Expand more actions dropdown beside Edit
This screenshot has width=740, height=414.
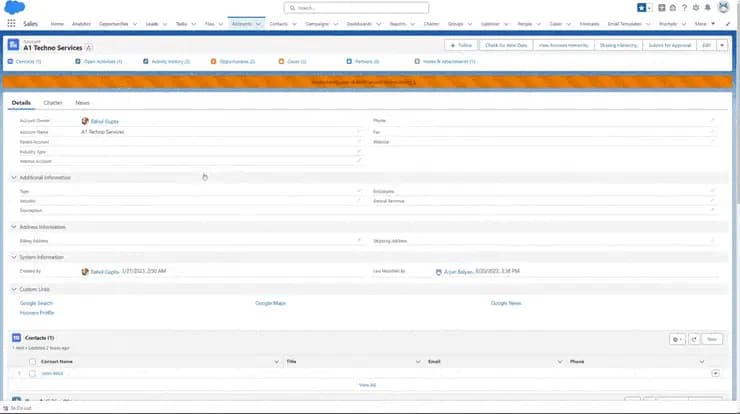coord(723,45)
